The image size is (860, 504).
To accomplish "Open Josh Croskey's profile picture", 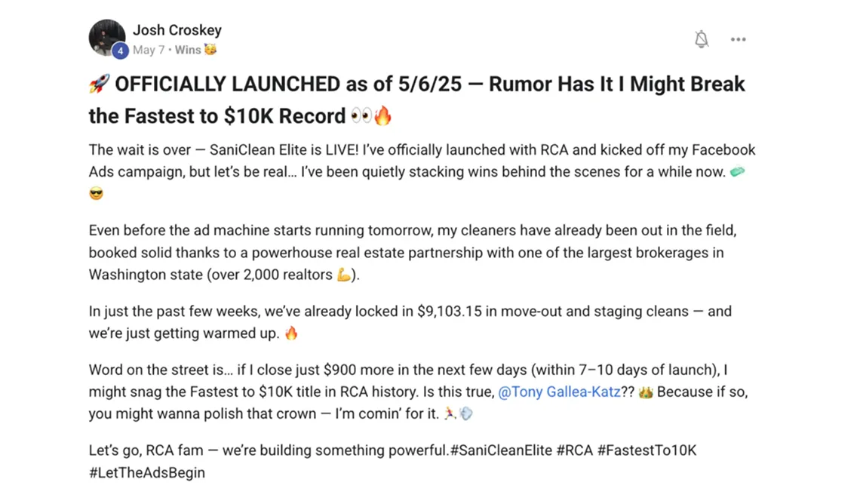I will pos(106,37).
